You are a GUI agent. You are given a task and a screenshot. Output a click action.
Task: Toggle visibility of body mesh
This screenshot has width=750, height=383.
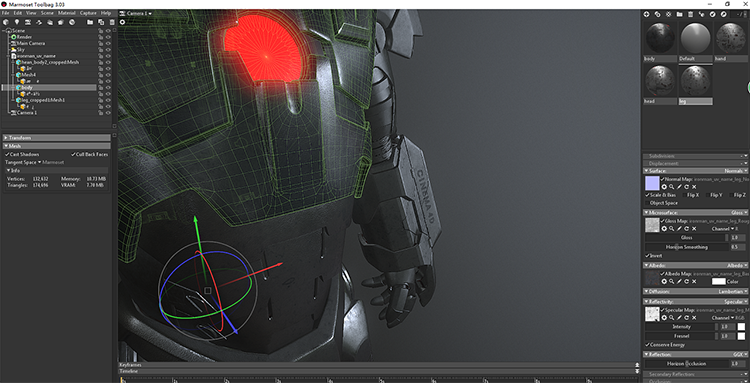point(108,88)
